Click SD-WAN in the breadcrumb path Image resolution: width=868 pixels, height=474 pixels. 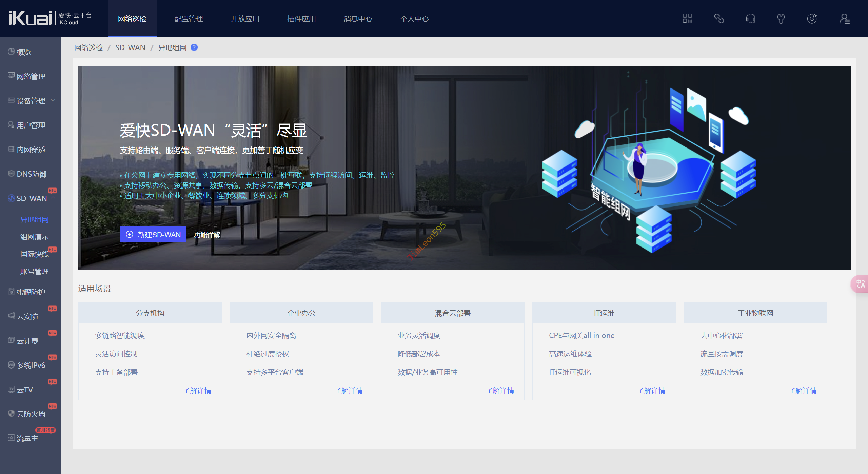click(130, 48)
